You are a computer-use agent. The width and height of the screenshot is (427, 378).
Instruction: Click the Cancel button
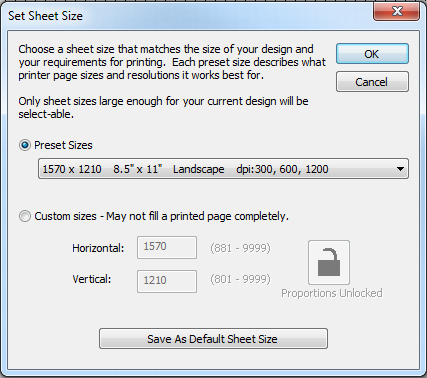[x=372, y=82]
